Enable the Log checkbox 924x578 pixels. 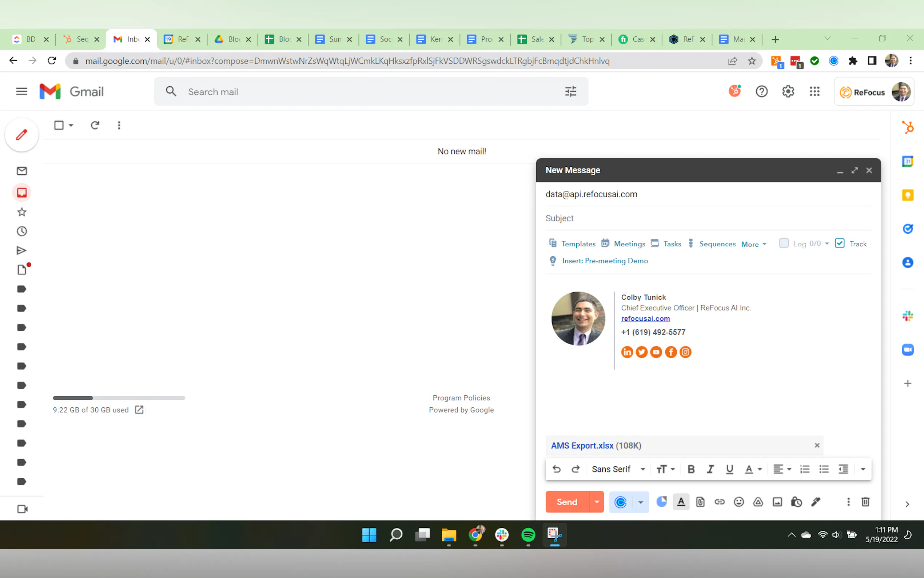[x=784, y=243]
